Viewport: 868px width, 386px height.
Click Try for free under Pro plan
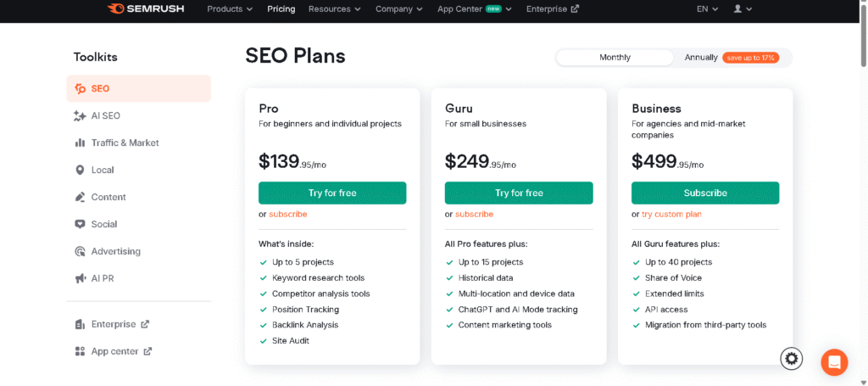[x=332, y=193]
